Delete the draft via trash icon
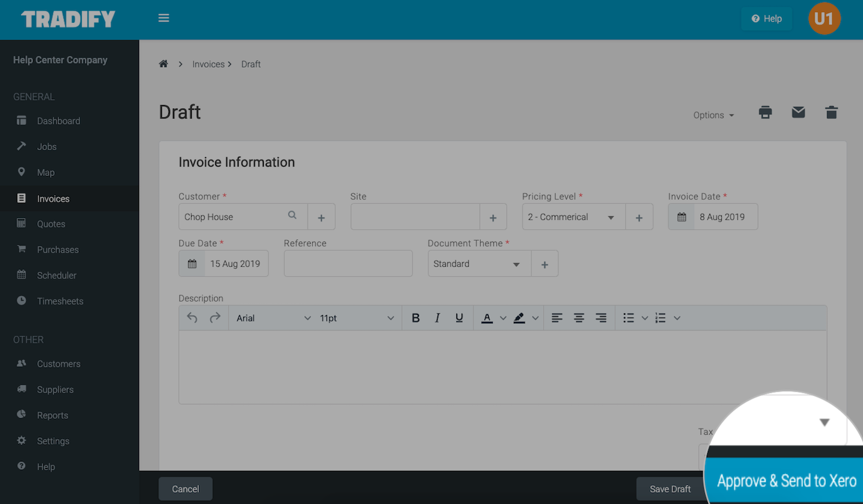863x504 pixels. tap(831, 112)
